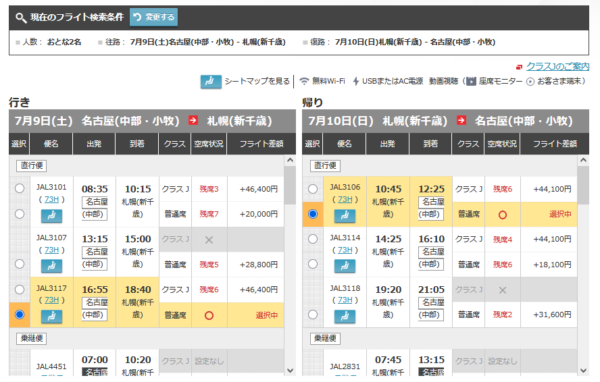Viewport: 600px width, 382px height.
Task: Click outbound list scroll down arrow
Action: [290, 370]
